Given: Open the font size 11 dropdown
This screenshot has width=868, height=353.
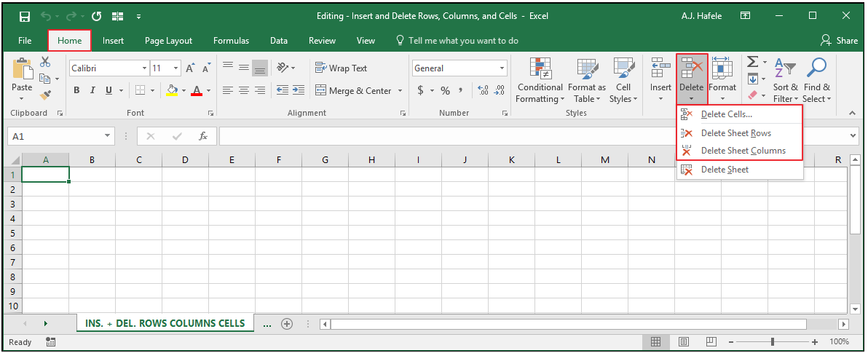Looking at the screenshot, I should (176, 68).
